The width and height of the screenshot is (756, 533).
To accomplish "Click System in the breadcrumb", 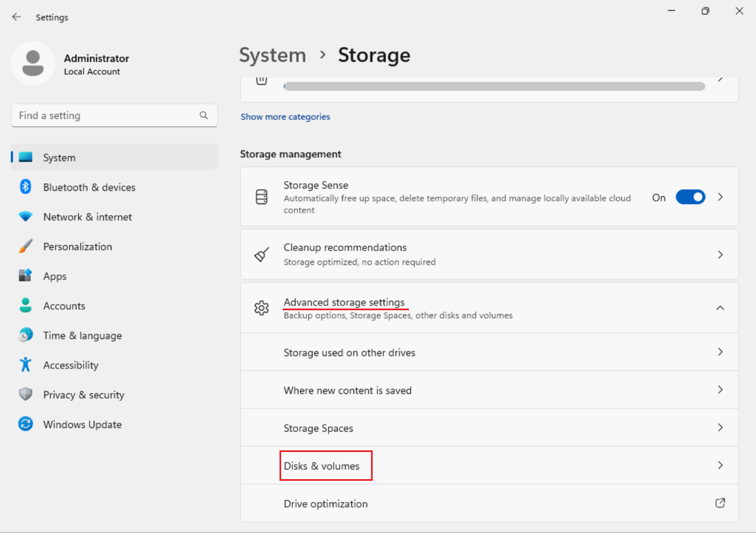I will [x=273, y=55].
